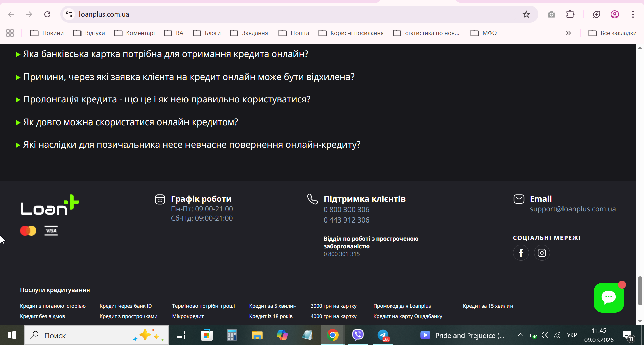Open site information icon beside the URL
This screenshot has width=644, height=345.
point(69,14)
